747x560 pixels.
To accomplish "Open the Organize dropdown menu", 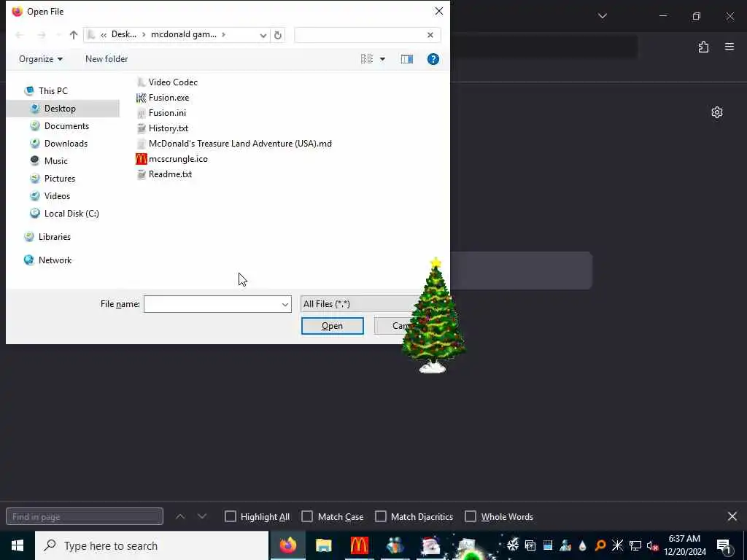I will tap(41, 59).
